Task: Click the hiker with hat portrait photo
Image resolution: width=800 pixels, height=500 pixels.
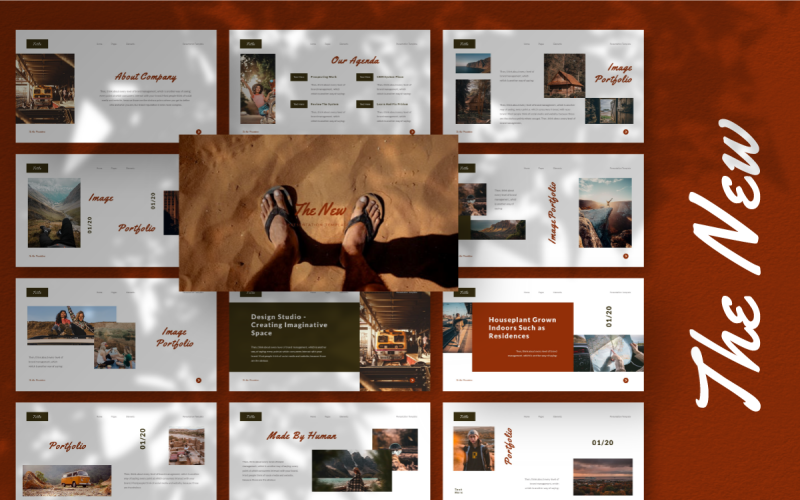Action: click(x=474, y=448)
